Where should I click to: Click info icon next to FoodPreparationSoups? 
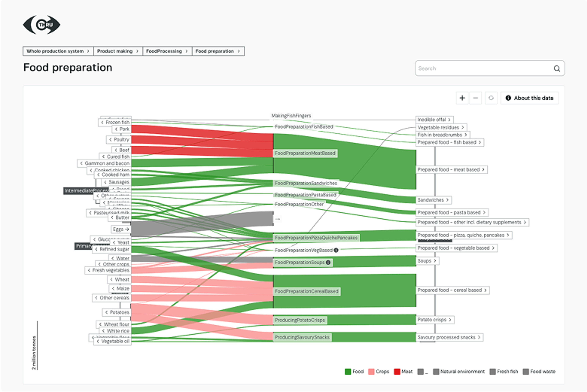(328, 262)
